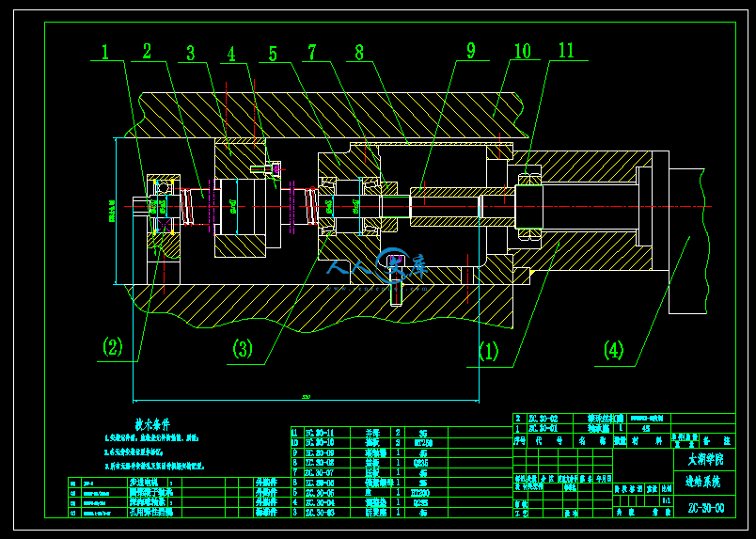This screenshot has width=756, height=539.
Task: Click the 1:1 scale value in title block
Action: [x=667, y=500]
